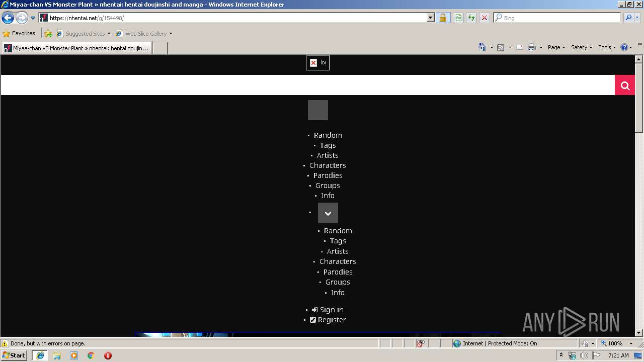Click the security lock icon

tap(443, 18)
